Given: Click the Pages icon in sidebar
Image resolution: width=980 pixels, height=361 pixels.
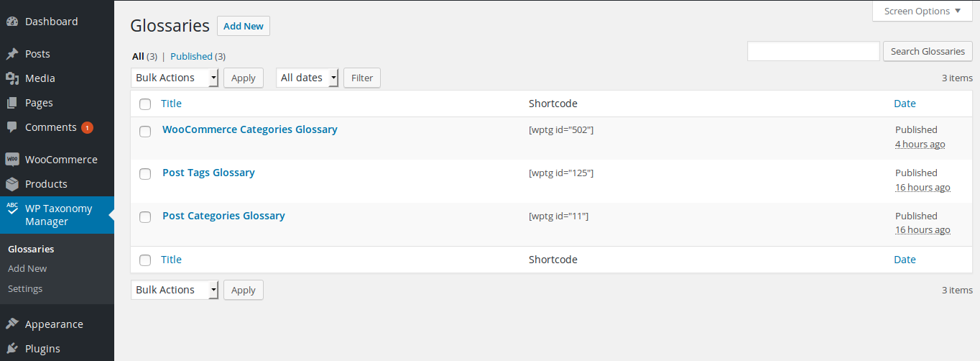Looking at the screenshot, I should pos(11,103).
